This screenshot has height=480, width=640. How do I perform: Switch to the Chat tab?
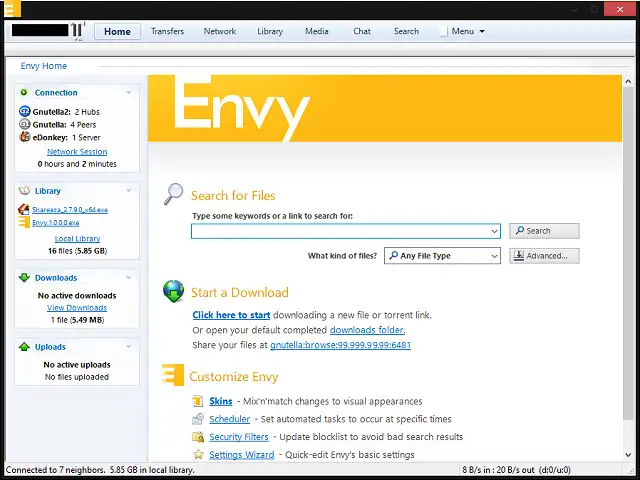tap(362, 31)
